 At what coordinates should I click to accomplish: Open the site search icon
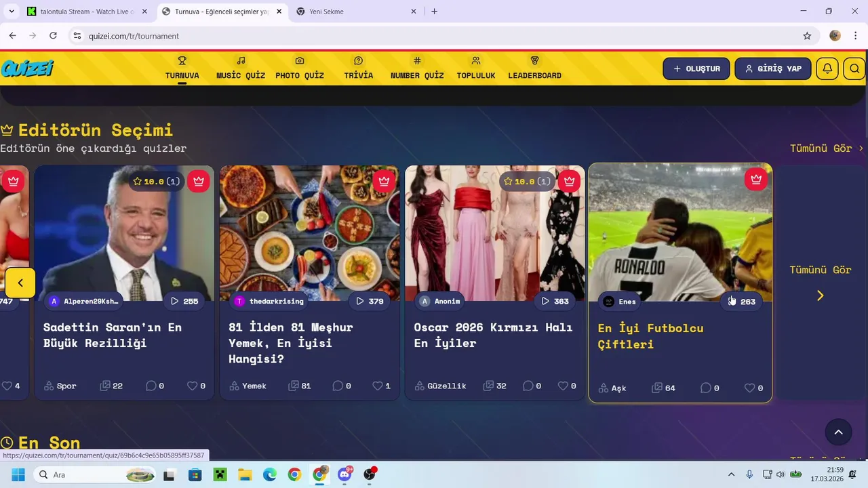tap(854, 68)
